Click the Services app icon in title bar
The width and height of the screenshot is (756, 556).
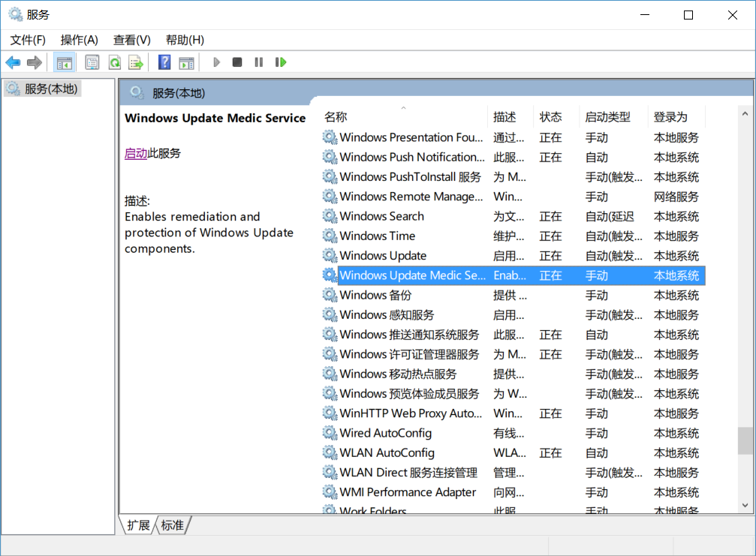(x=16, y=14)
